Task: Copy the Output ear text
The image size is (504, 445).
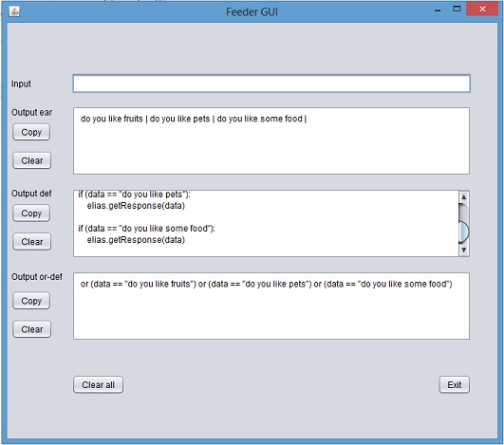Action: coord(31,132)
